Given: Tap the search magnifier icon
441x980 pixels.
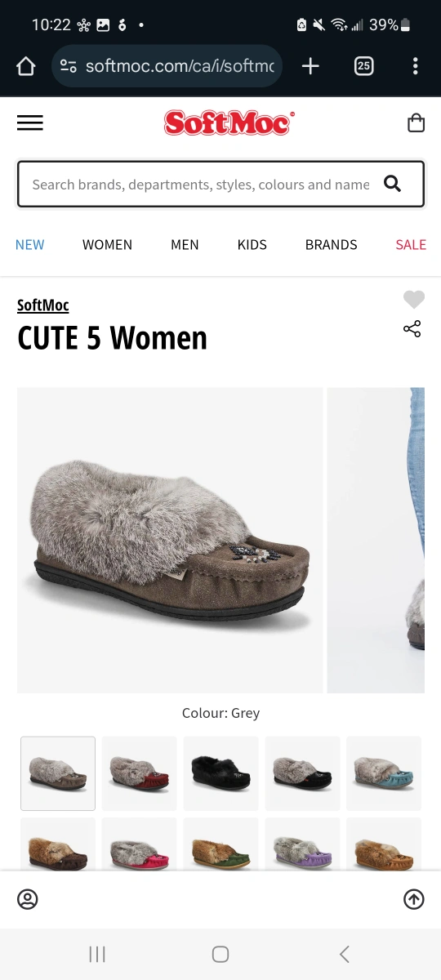Looking at the screenshot, I should coord(392,184).
